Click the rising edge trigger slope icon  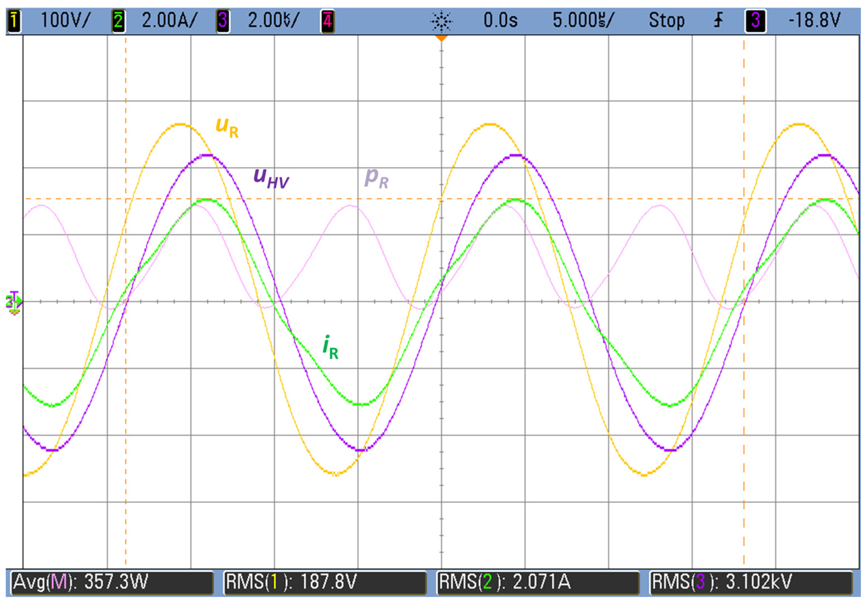click(718, 20)
